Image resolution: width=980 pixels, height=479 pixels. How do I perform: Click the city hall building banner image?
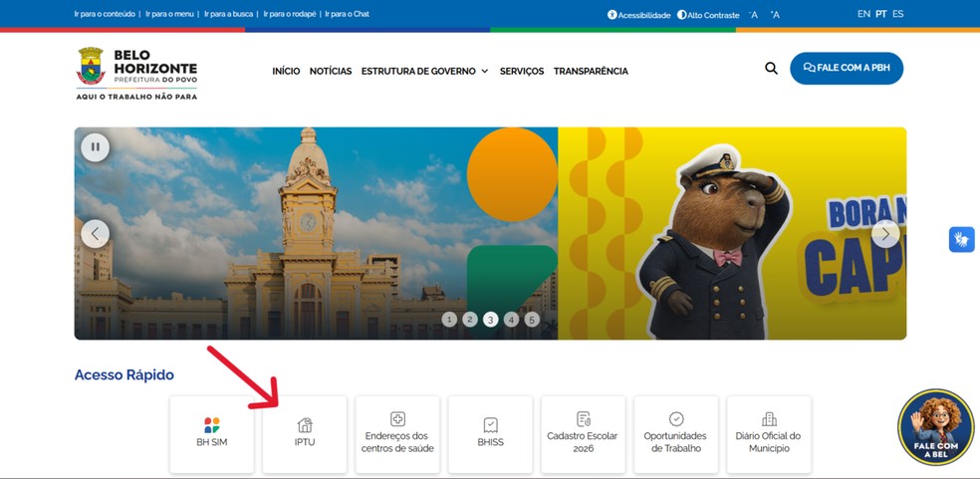click(316, 233)
